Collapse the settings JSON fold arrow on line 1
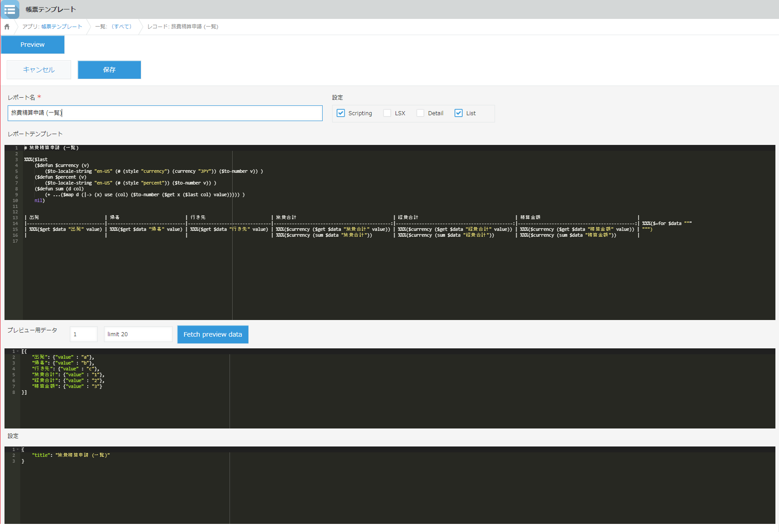Viewport: 779px width, 532px height. 18,449
